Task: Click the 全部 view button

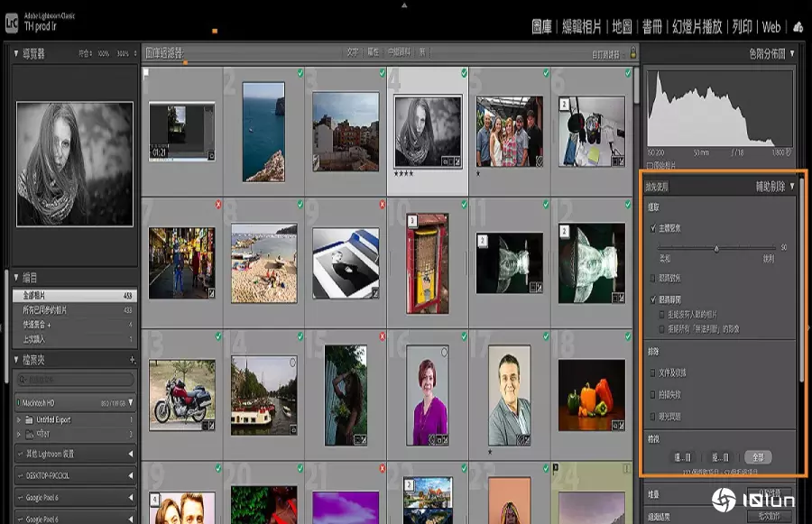Action: point(758,457)
